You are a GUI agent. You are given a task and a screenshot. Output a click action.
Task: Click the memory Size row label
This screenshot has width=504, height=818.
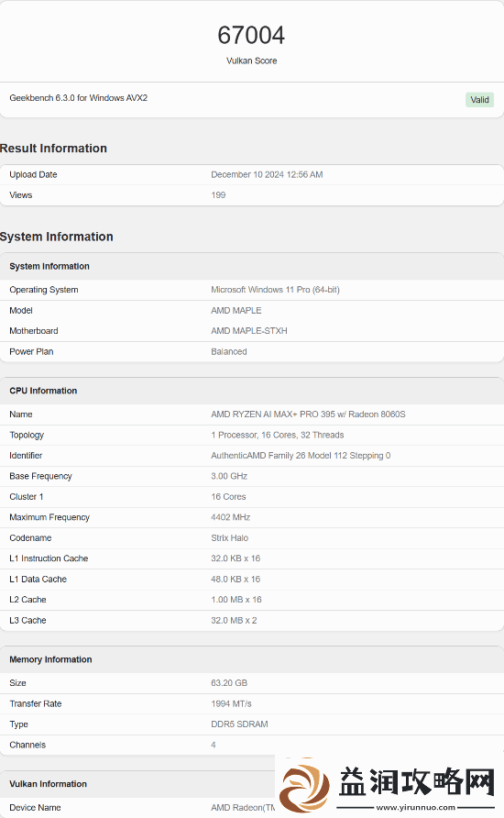pyautogui.click(x=17, y=683)
